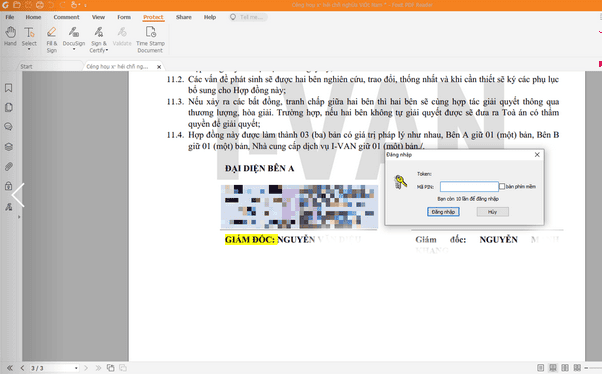
Task: Click the 'ĐẠI DIỆN BÊN A' heading
Action: 260,168
